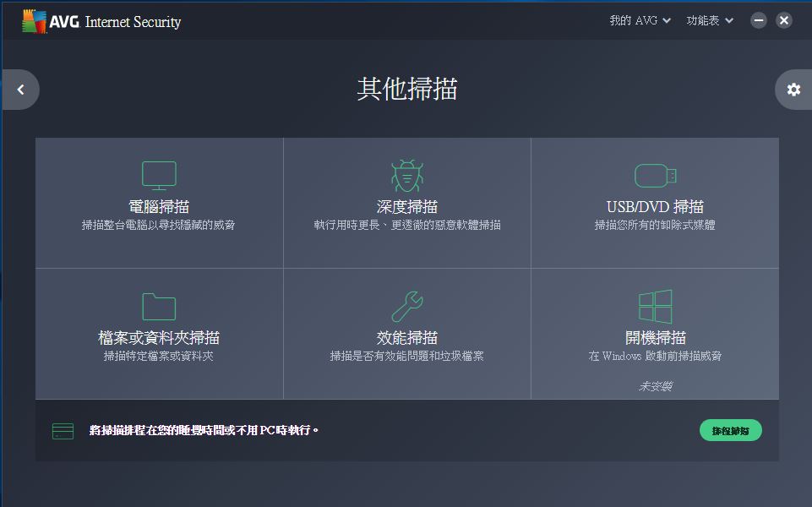Click the monitor icon for 電腦掃描

tap(159, 176)
